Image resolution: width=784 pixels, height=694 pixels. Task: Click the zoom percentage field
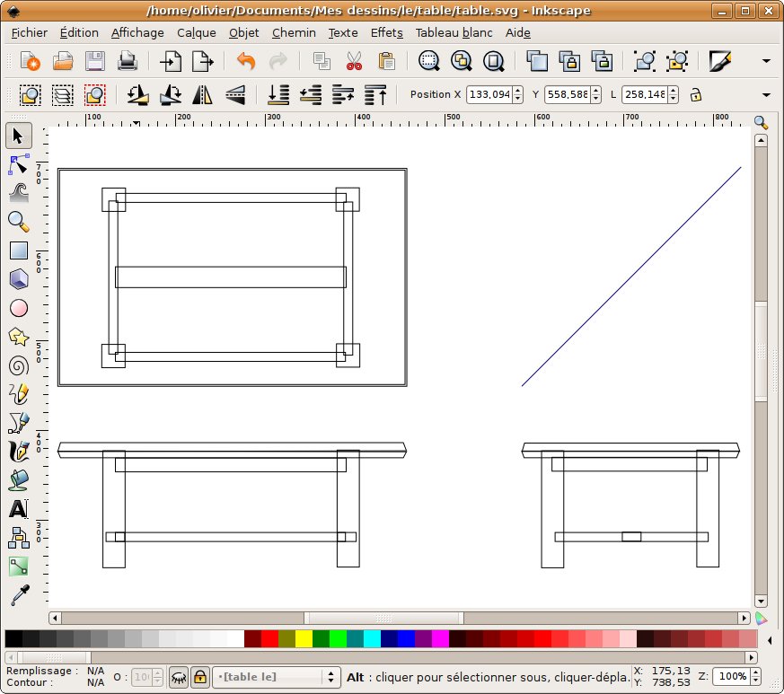pyautogui.click(x=732, y=677)
